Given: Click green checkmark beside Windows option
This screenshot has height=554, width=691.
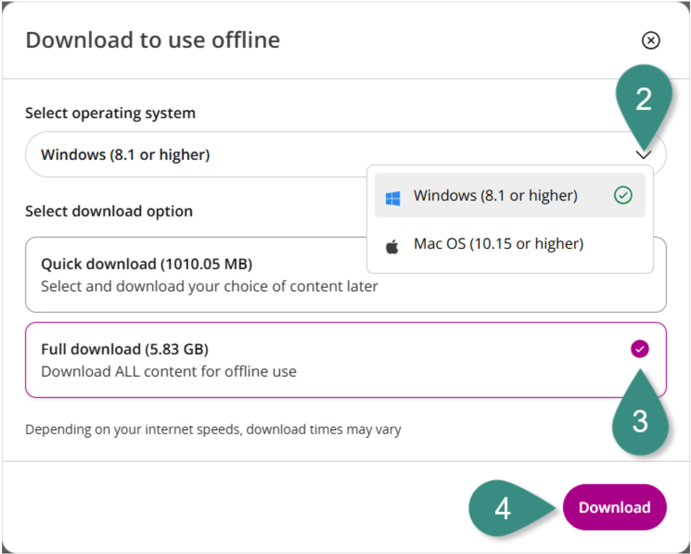Looking at the screenshot, I should click(623, 196).
